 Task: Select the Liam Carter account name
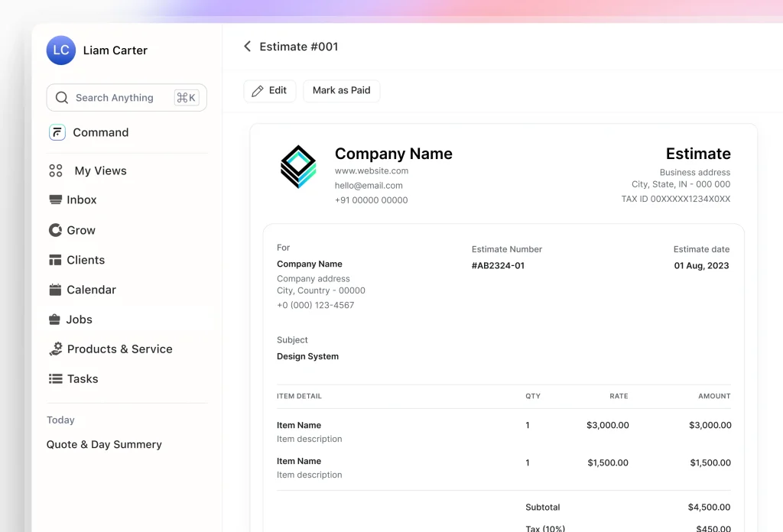click(115, 50)
